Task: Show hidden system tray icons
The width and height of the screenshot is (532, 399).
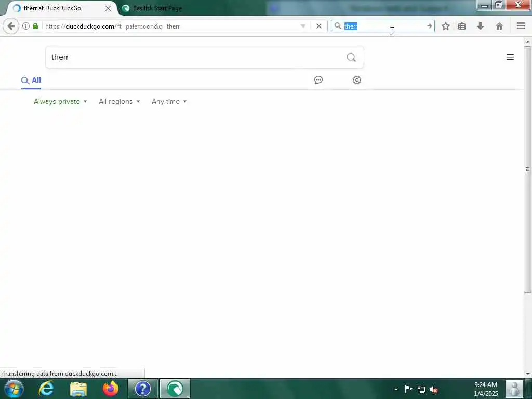Action: coord(396,389)
